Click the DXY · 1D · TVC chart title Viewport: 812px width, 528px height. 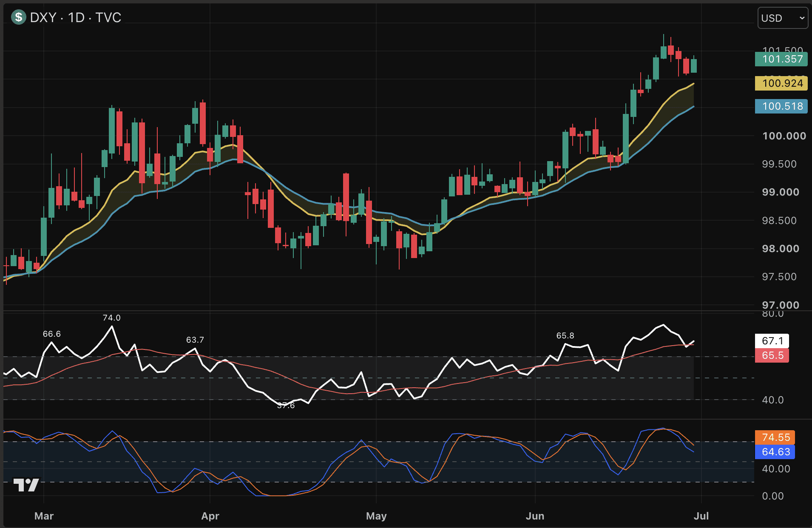76,17
